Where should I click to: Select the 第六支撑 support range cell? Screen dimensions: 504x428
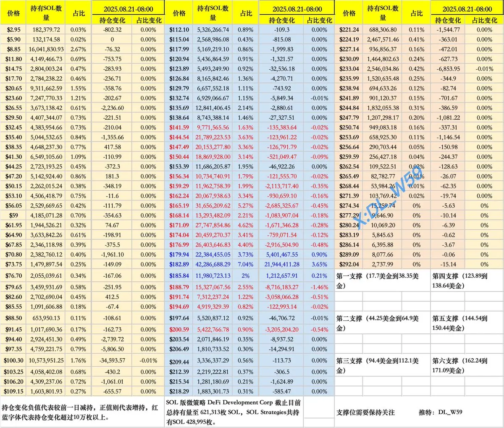(x=467, y=365)
